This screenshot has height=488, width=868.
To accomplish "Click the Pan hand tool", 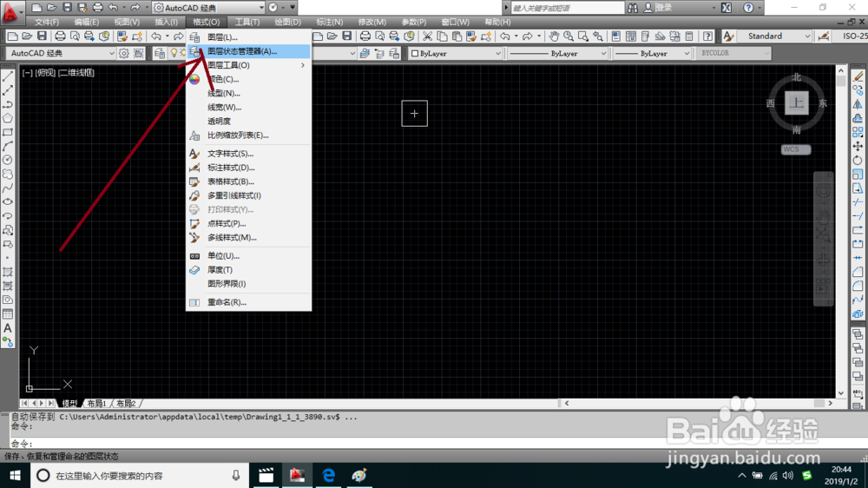I will pyautogui.click(x=554, y=36).
